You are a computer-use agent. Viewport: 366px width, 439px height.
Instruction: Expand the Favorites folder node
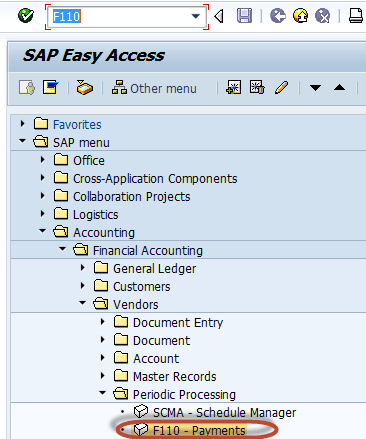[x=23, y=124]
